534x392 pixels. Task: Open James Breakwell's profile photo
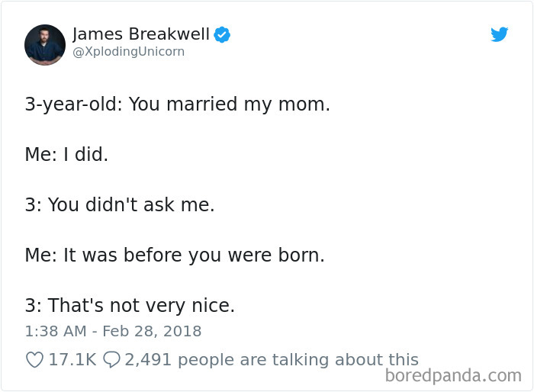point(45,44)
